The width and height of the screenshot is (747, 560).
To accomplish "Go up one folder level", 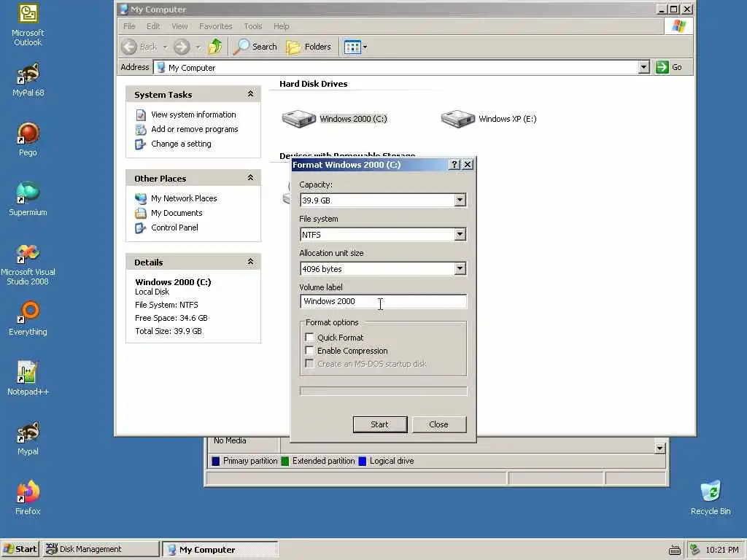I will point(215,47).
